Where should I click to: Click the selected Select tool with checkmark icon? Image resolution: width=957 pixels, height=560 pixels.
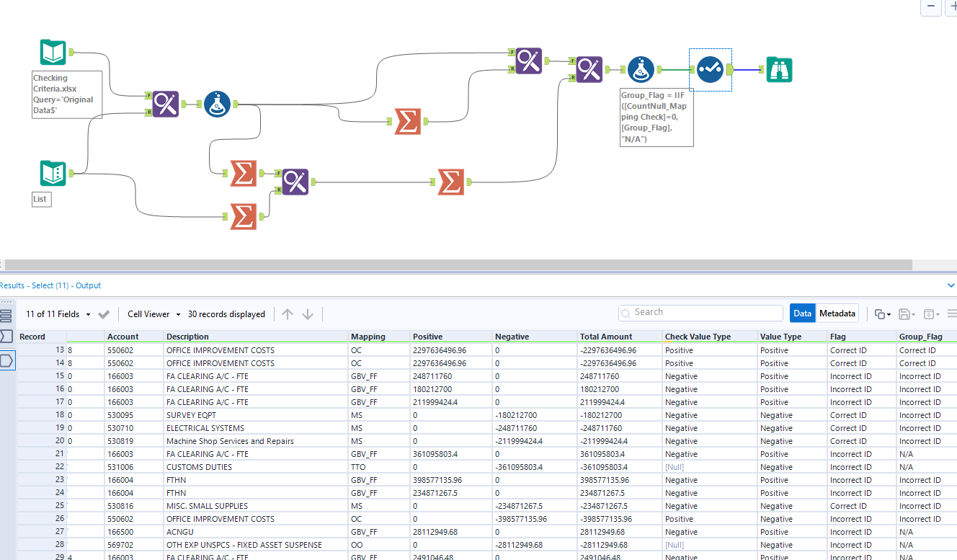pos(710,70)
